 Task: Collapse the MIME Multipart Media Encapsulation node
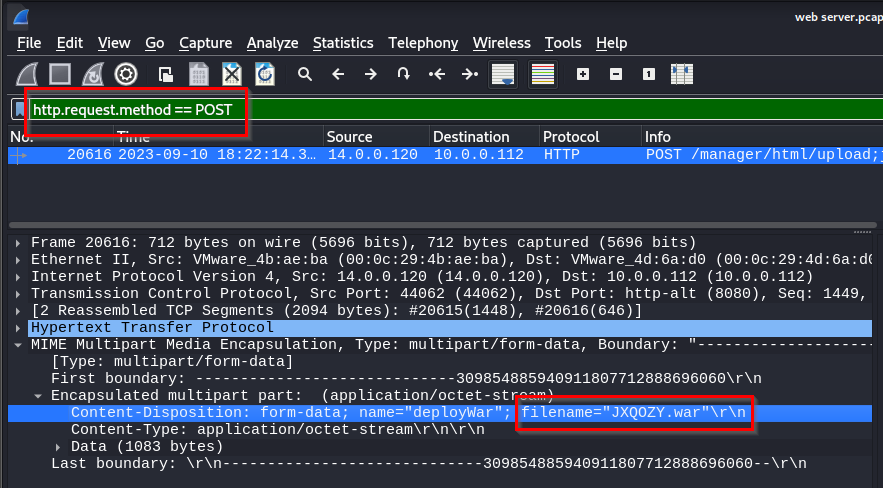(x=20, y=345)
